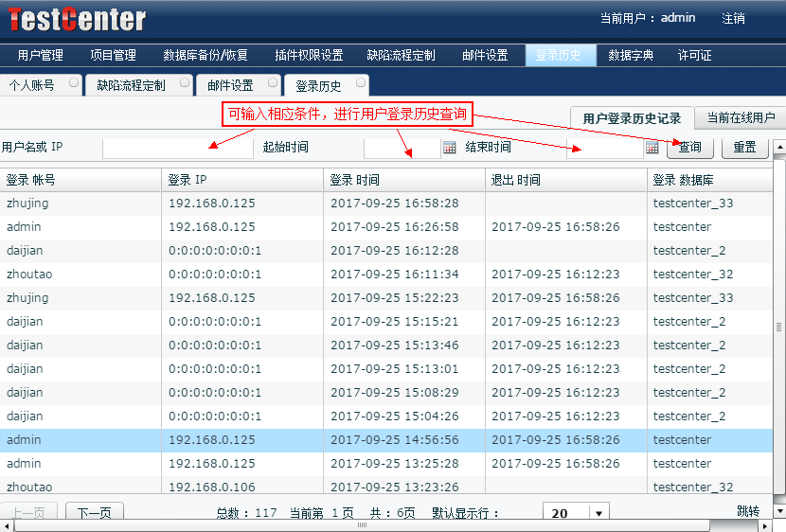This screenshot has width=786, height=532.
Task: Select the zhoutao row with testcenter_32 at 16:11:34
Action: click(379, 275)
